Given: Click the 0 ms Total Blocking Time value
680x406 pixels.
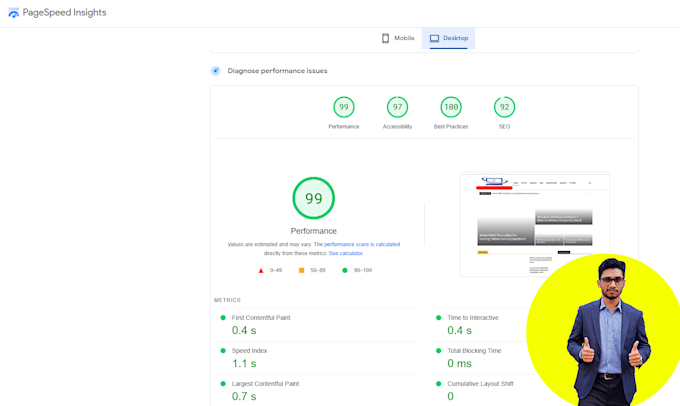Looking at the screenshot, I should [460, 363].
